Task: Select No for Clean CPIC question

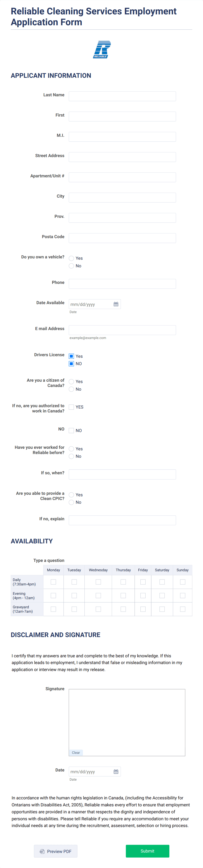Action: coord(71,502)
